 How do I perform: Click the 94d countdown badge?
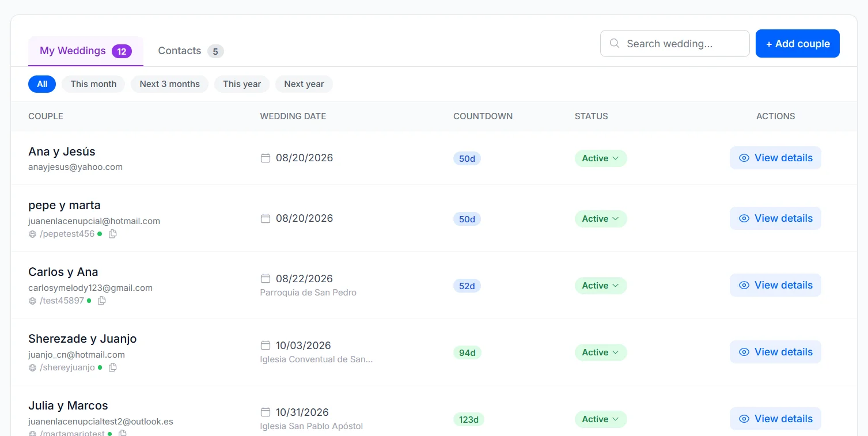pyautogui.click(x=467, y=352)
